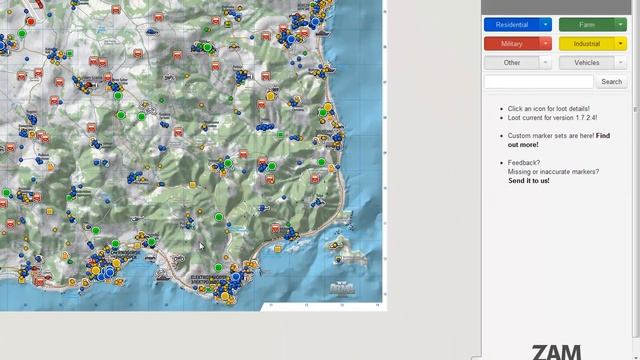This screenshot has height=360, width=640.
Task: Click the large green circle in the north-central town cluster
Action: pos(208,47)
